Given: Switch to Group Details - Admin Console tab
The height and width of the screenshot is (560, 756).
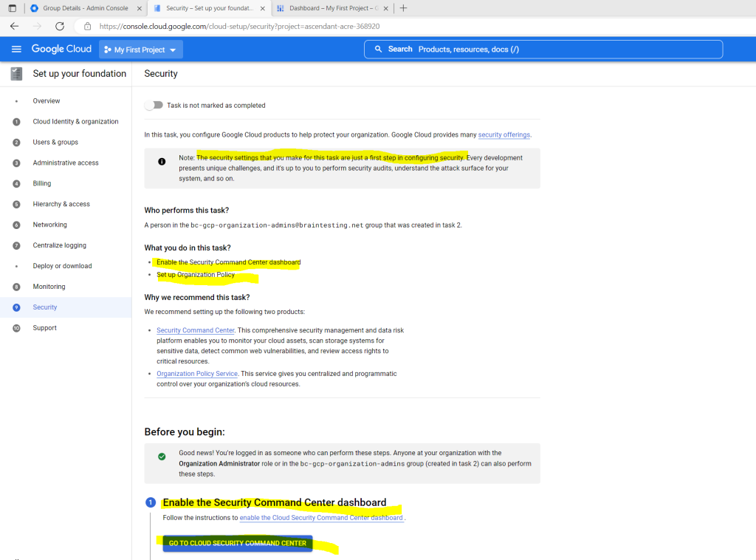Looking at the screenshot, I should click(x=86, y=8).
